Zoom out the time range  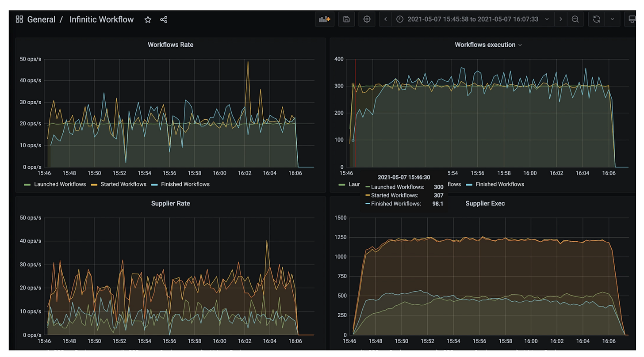[575, 19]
